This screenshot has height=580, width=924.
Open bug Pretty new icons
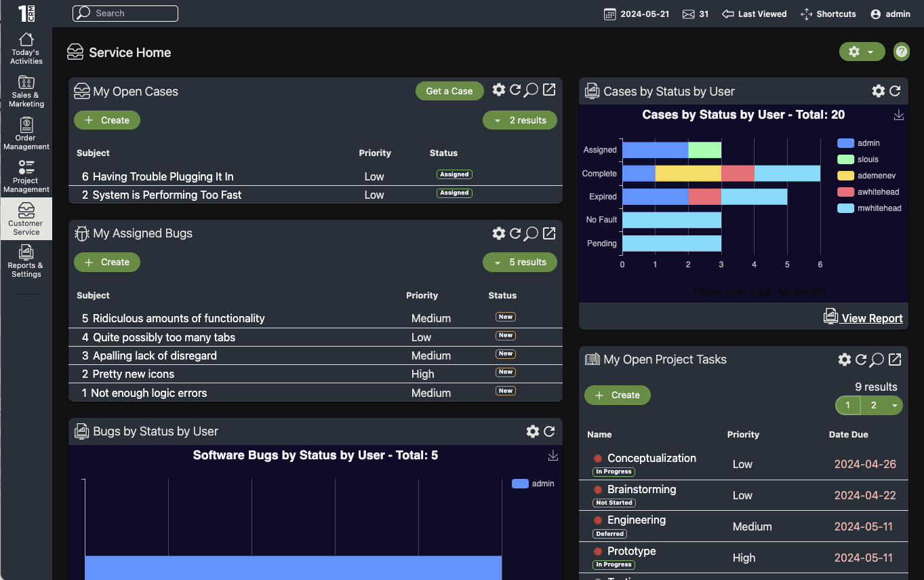(x=134, y=374)
